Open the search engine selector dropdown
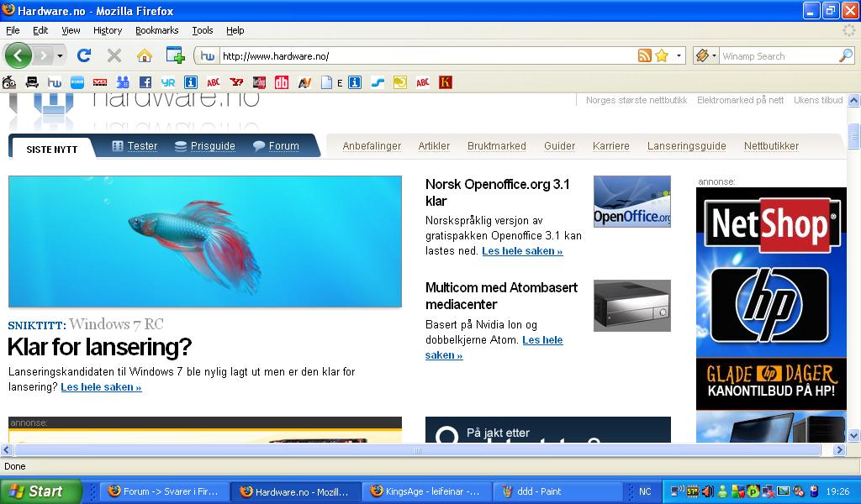Image resolution: width=861 pixels, height=504 pixels. [705, 55]
